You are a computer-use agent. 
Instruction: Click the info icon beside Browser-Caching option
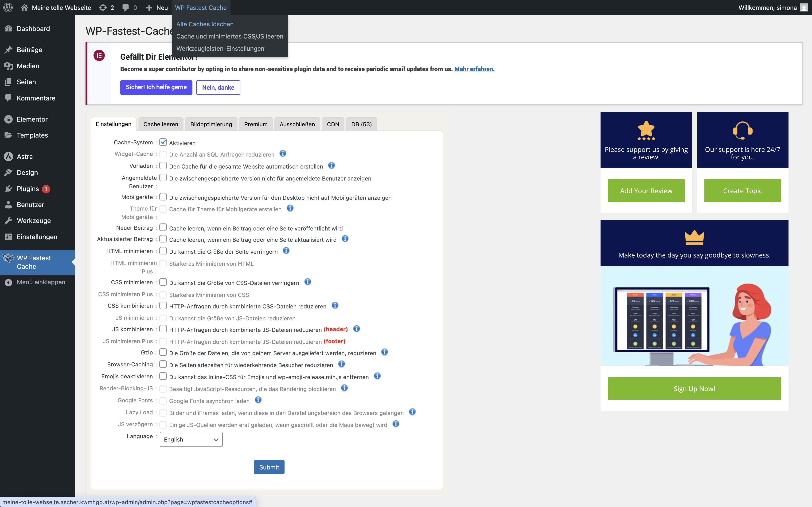coord(342,364)
